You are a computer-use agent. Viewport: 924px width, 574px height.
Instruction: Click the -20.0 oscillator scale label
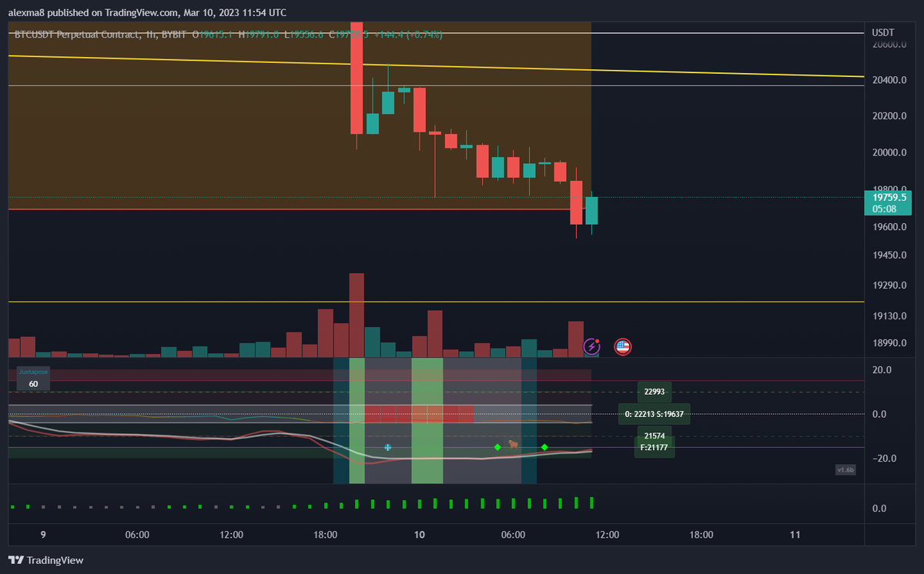tap(885, 459)
